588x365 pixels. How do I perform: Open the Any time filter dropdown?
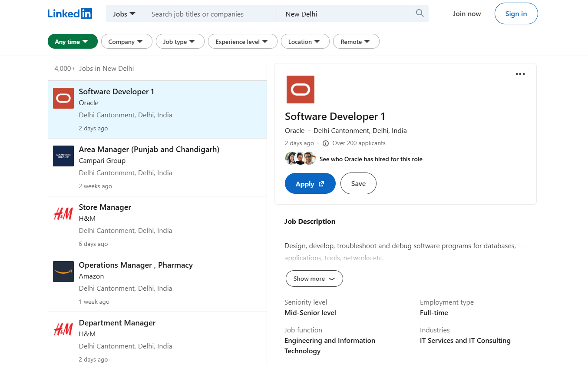click(x=73, y=42)
